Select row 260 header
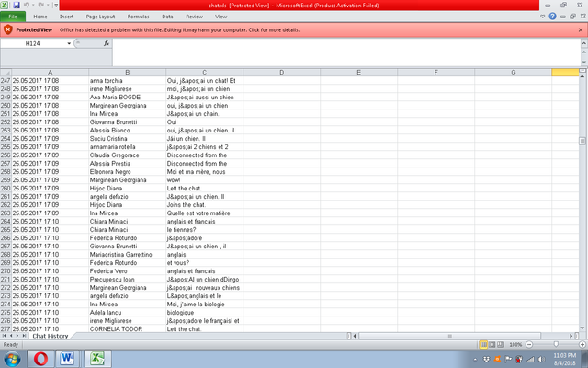 pyautogui.click(x=6, y=188)
